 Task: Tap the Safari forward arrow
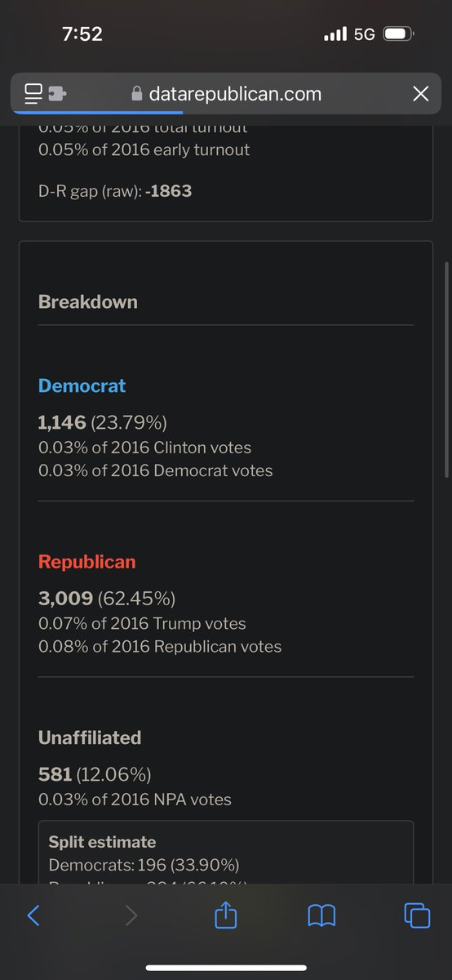click(x=131, y=915)
